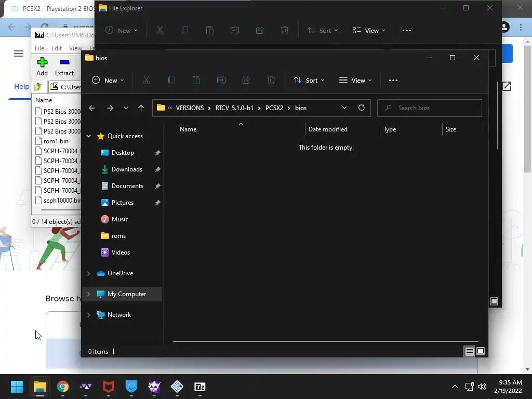Click Copy icon in bios toolbar
Image resolution: width=532 pixels, height=399 pixels.
pos(171,81)
